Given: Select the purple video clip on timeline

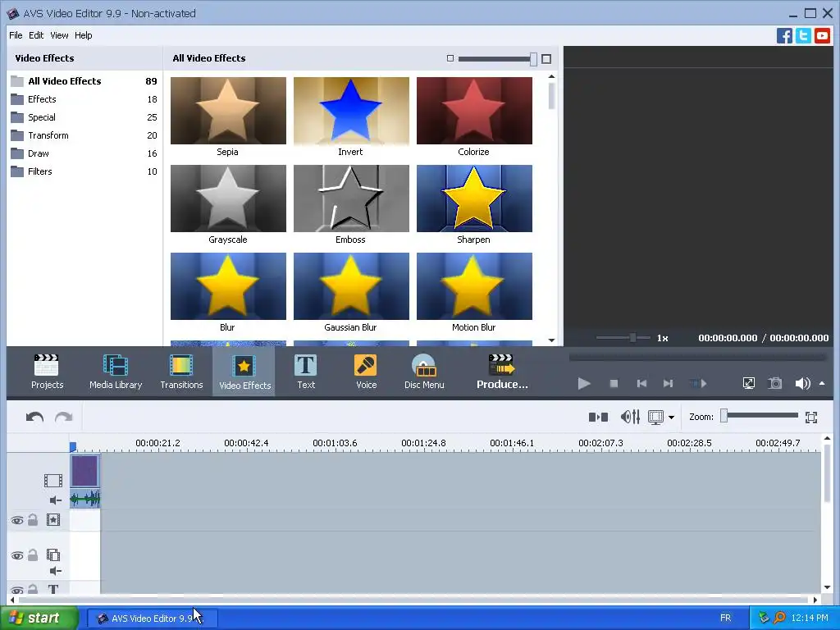Looking at the screenshot, I should click(84, 471).
